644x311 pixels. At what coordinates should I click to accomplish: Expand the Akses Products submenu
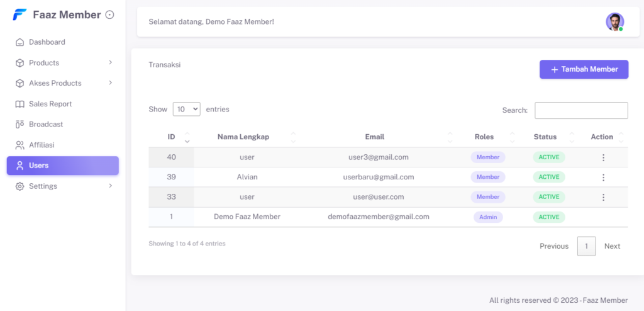point(110,83)
